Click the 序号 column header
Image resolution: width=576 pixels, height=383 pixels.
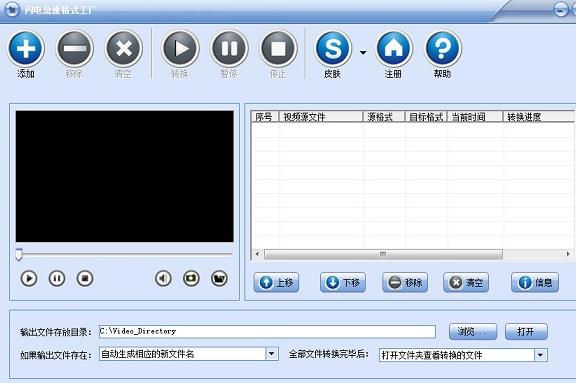[x=265, y=117]
